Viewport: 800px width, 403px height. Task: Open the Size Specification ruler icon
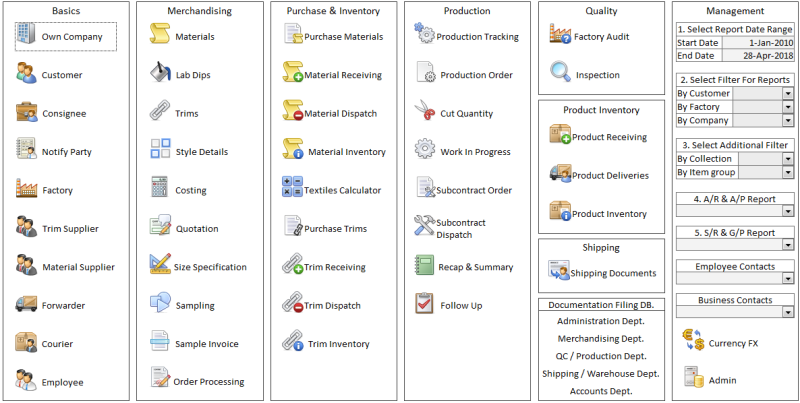pos(160,266)
